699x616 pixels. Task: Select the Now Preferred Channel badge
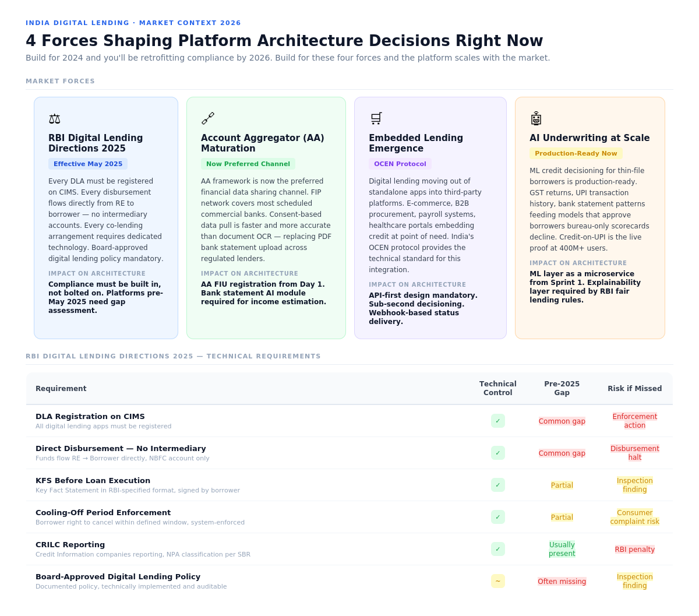248,164
